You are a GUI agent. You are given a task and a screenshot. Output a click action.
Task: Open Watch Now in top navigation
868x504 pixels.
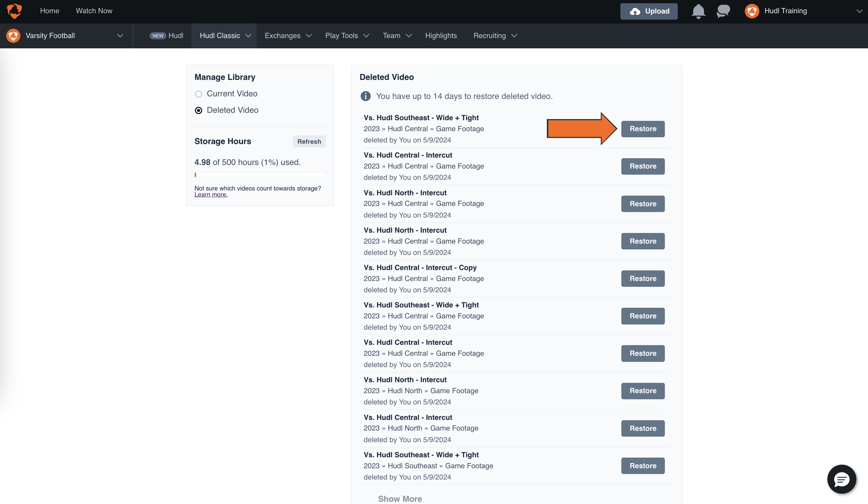[x=94, y=11]
